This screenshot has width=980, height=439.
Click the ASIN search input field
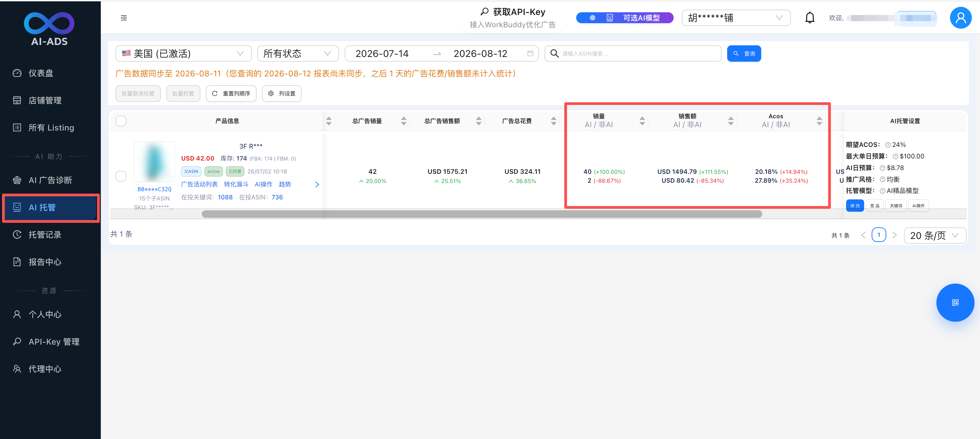[x=633, y=54]
